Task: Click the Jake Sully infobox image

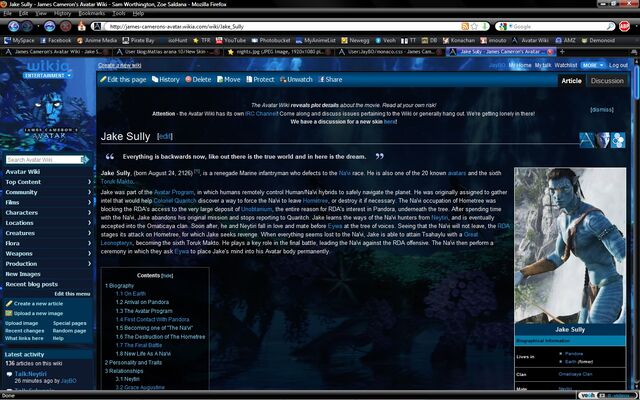Action: [x=570, y=245]
